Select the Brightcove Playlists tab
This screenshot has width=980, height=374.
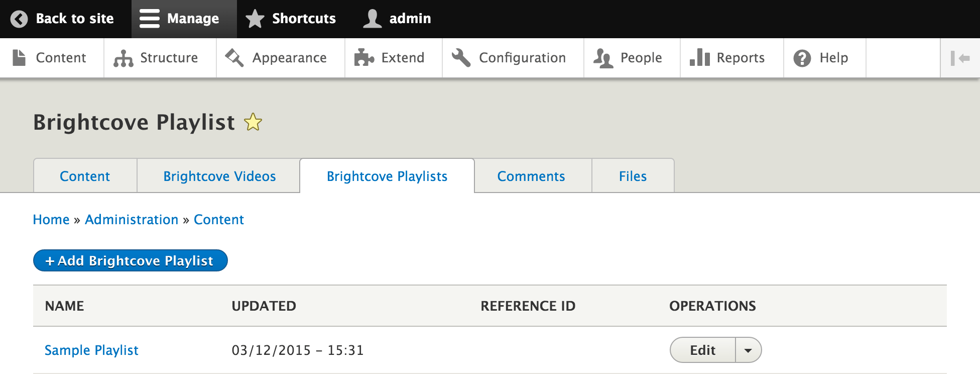[387, 176]
